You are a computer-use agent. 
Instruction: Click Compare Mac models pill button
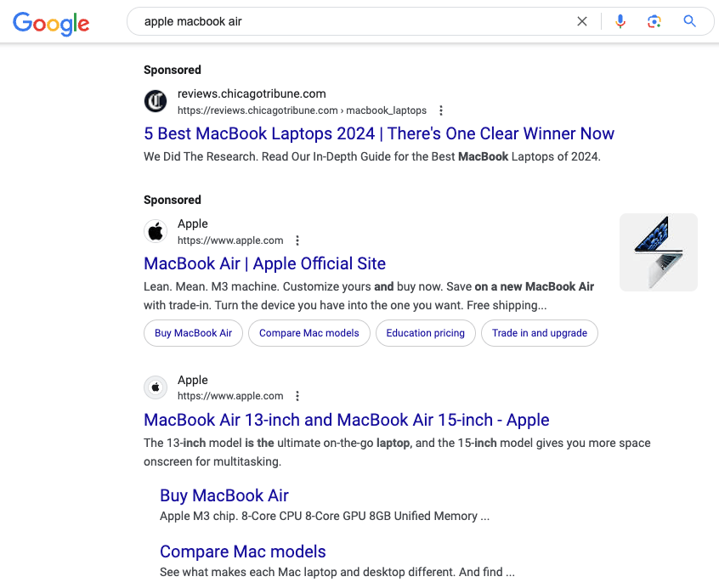pyautogui.click(x=309, y=333)
